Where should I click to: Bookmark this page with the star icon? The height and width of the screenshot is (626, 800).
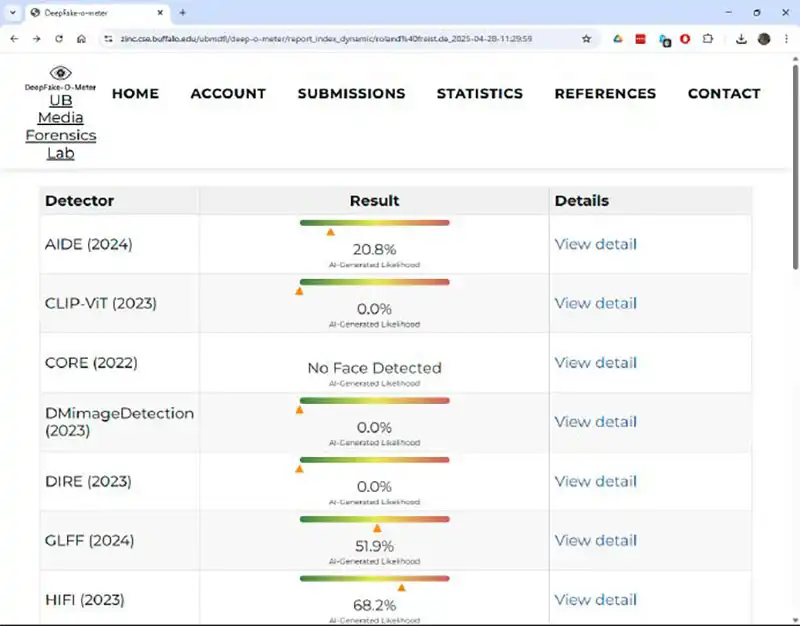coord(586,39)
